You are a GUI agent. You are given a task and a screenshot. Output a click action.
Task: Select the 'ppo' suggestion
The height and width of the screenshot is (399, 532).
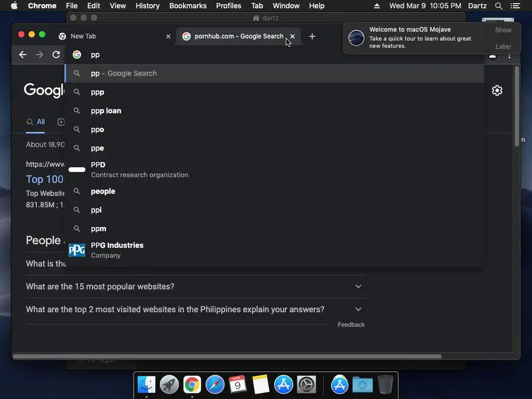click(274, 129)
